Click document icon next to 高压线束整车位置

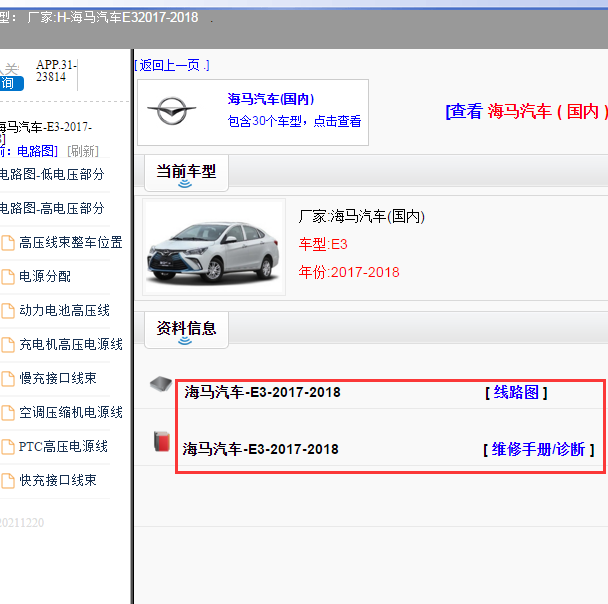(8, 243)
